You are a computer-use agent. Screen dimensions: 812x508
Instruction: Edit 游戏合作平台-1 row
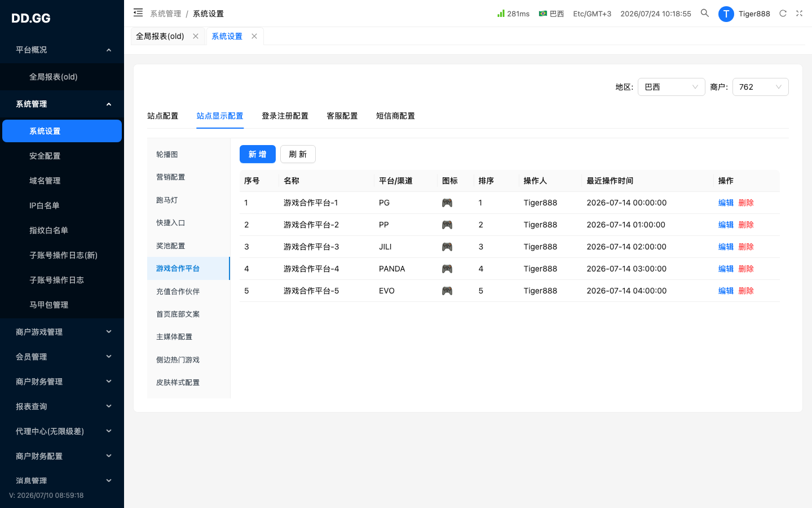coord(726,203)
